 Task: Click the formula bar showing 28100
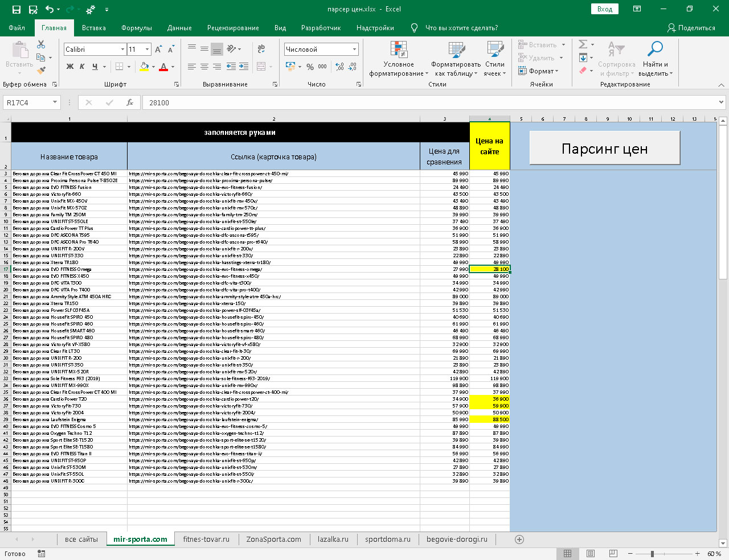(x=429, y=102)
